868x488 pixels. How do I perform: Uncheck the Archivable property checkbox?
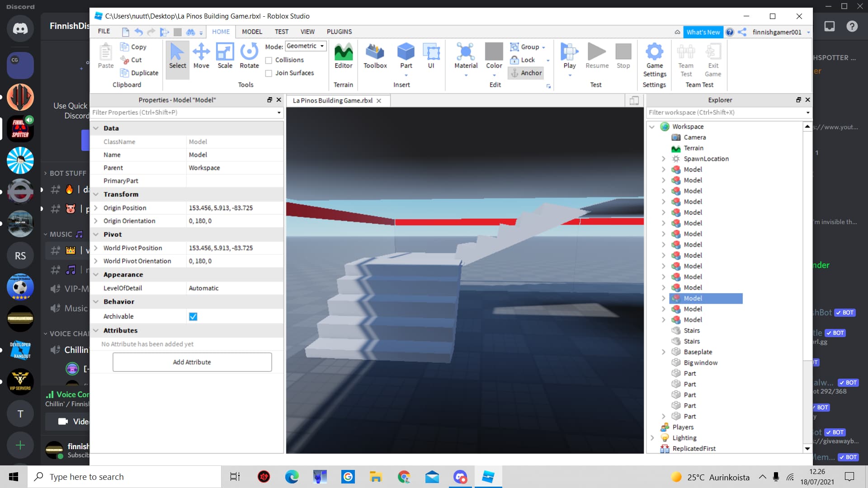pyautogui.click(x=193, y=316)
